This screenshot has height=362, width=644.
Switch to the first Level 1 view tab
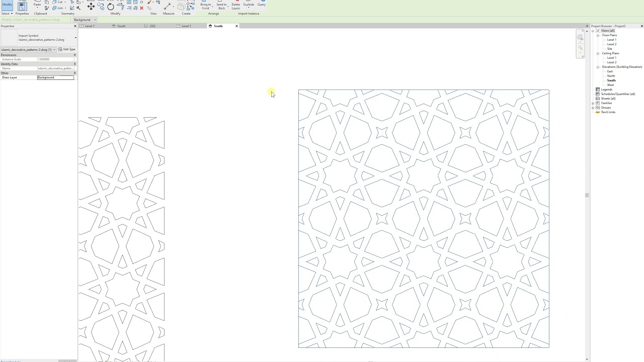[90, 26]
